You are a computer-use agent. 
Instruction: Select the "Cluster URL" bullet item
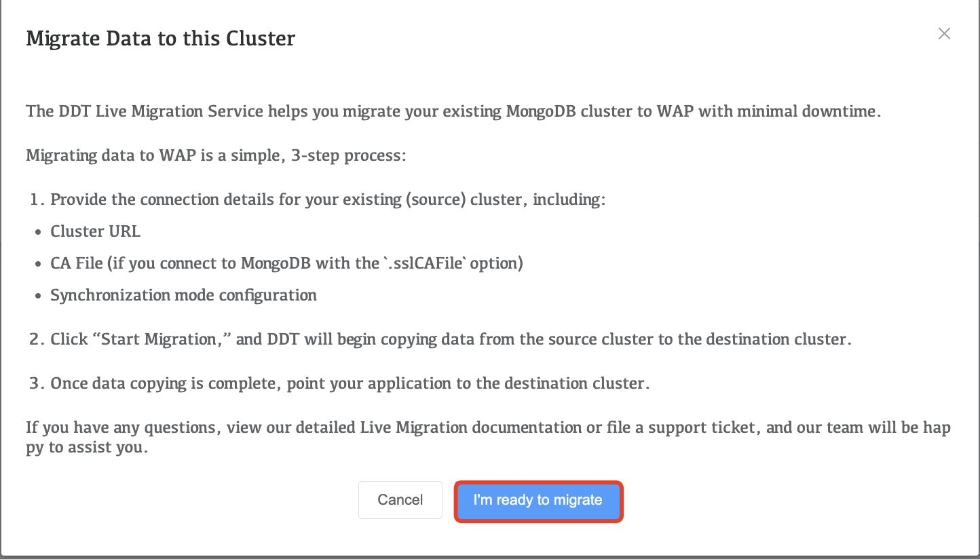(x=95, y=231)
